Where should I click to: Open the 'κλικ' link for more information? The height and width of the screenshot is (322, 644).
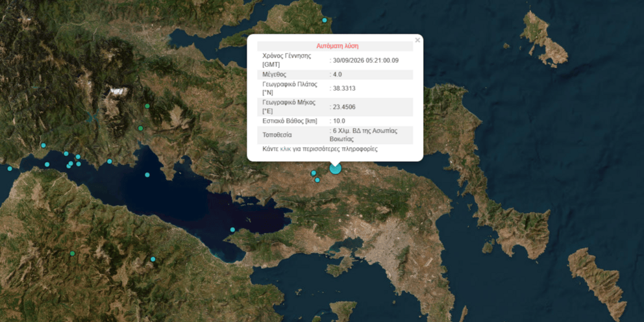click(x=286, y=149)
